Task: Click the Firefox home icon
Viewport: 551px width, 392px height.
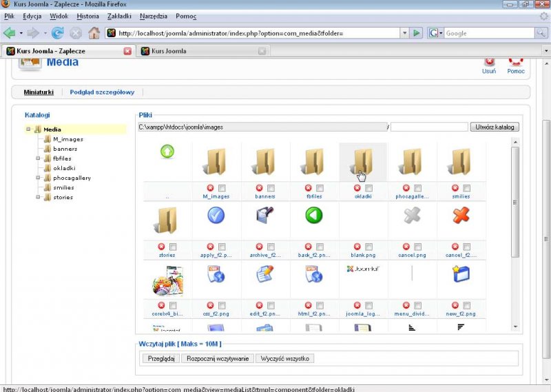Action: point(94,32)
